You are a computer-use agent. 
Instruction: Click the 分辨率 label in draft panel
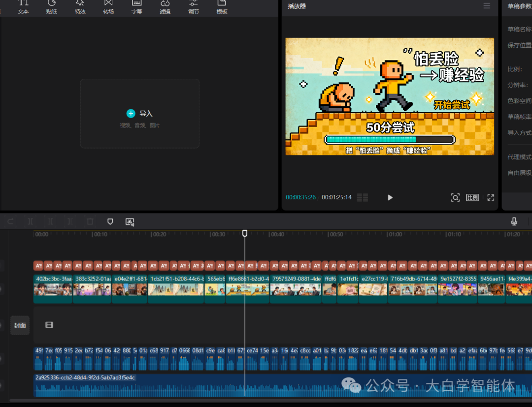click(x=517, y=85)
